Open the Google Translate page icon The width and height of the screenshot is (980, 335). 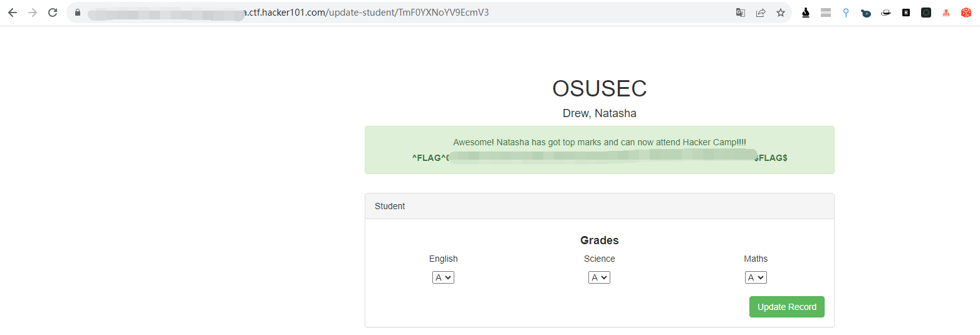click(741, 13)
